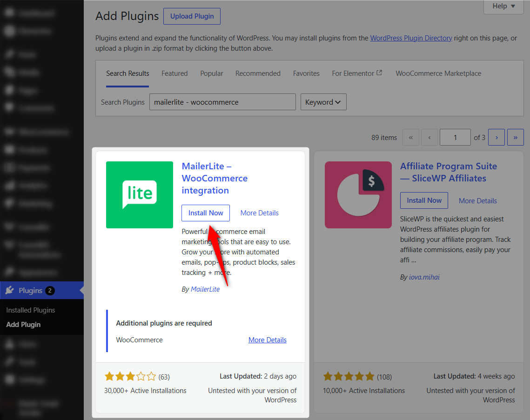Screen dimensions: 530x420
Task: Click 'Additional plugins are required' notice heading
Action: click(x=164, y=323)
